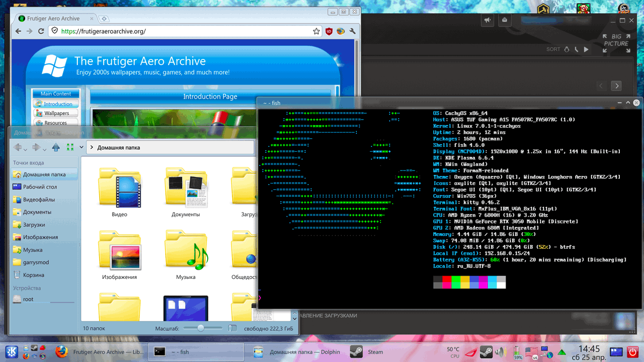Image resolution: width=644 pixels, height=362 pixels.
Task: Reload the Frutiger Aero Archive page
Action: coord(41,31)
